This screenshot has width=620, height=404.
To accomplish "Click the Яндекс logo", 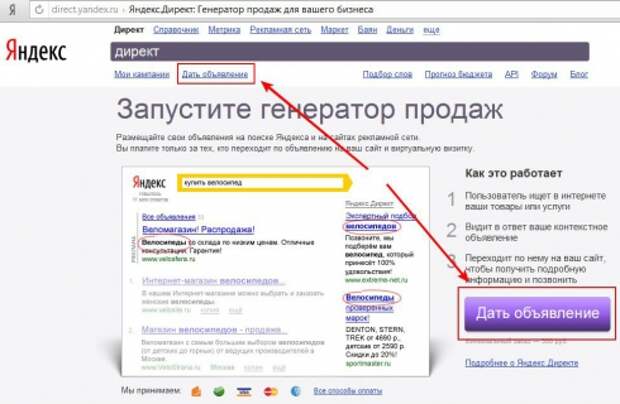I will [x=36, y=51].
